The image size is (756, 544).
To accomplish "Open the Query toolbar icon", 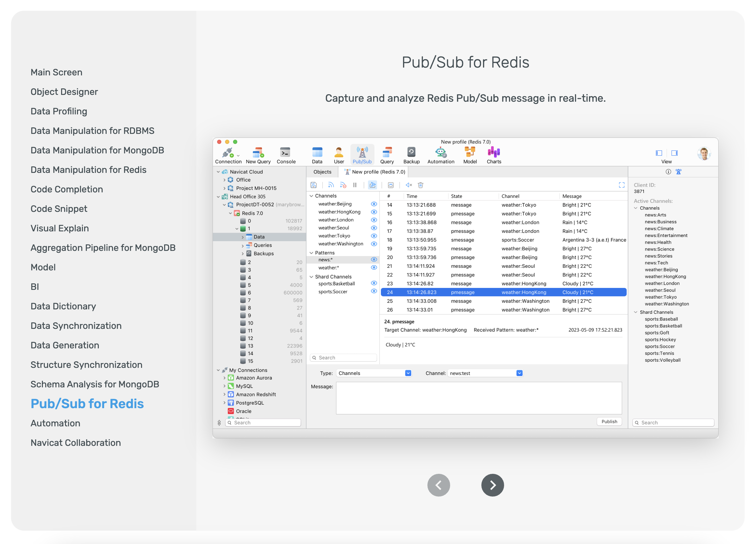I will (x=387, y=155).
